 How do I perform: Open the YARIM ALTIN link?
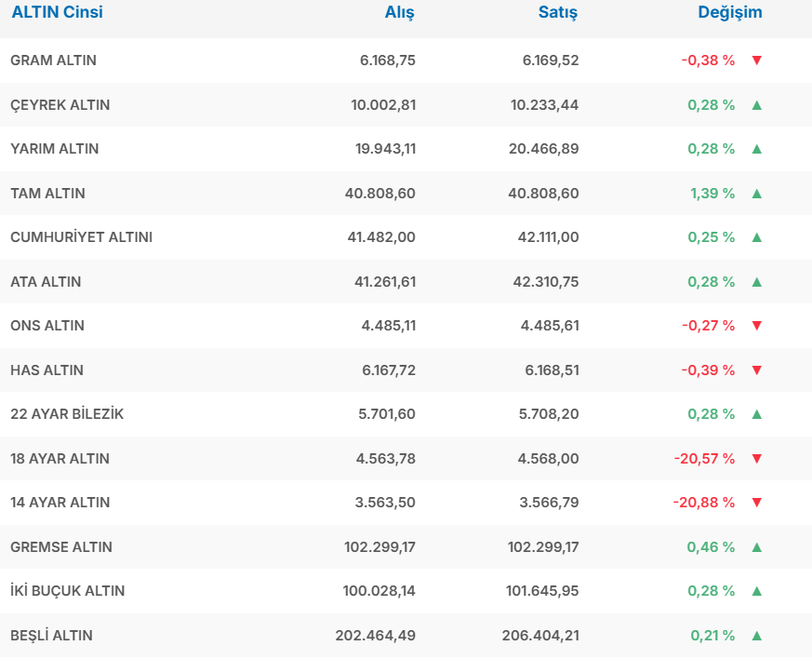click(55, 149)
